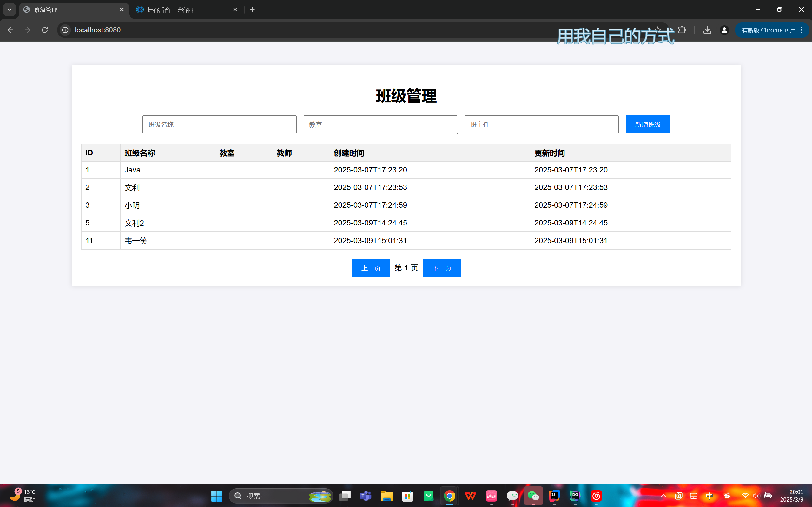Go to next page with 下一页
The height and width of the screenshot is (507, 812).
tap(441, 268)
